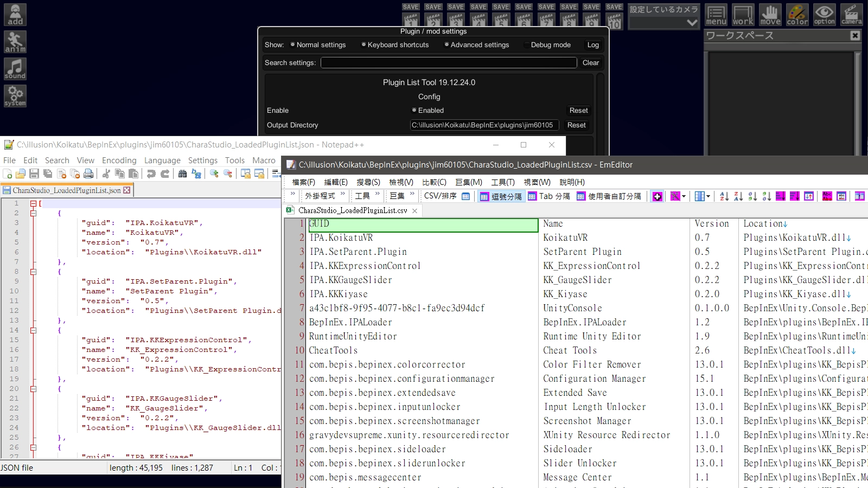Click Find binoculars icon in Notepad++
Screen dimensions: 868x488
pos(183,174)
